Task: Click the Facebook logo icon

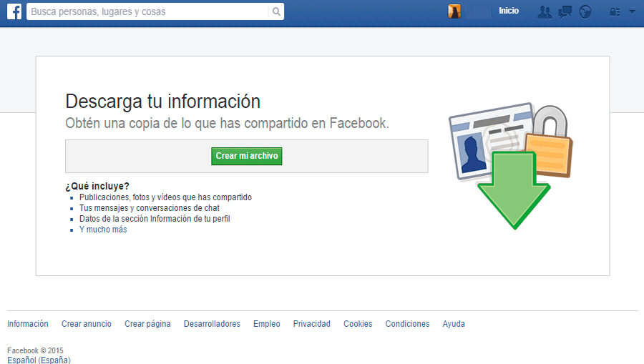Action: [x=14, y=11]
